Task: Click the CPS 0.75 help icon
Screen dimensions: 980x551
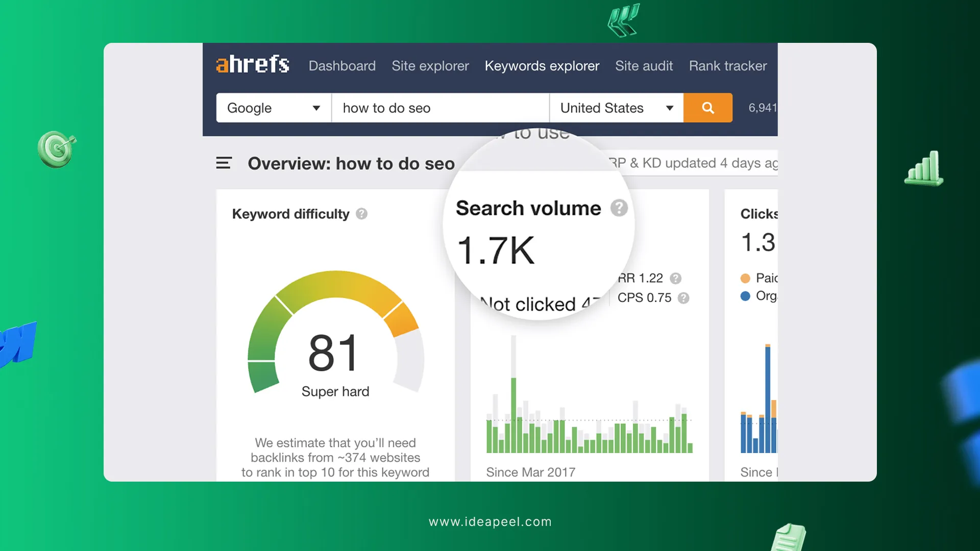Action: (683, 298)
